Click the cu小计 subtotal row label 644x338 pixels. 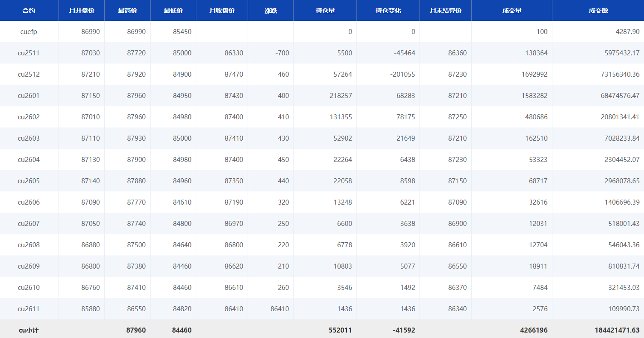(x=29, y=330)
